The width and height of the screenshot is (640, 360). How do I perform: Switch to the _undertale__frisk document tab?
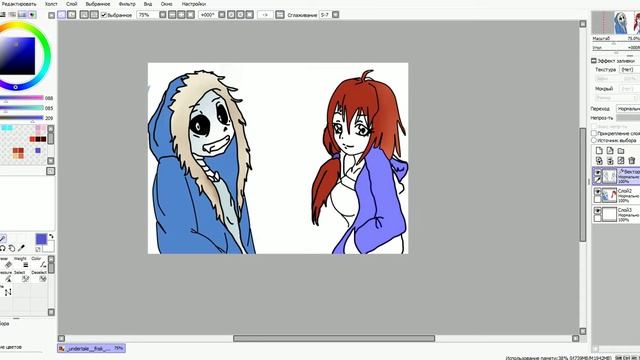(91, 348)
